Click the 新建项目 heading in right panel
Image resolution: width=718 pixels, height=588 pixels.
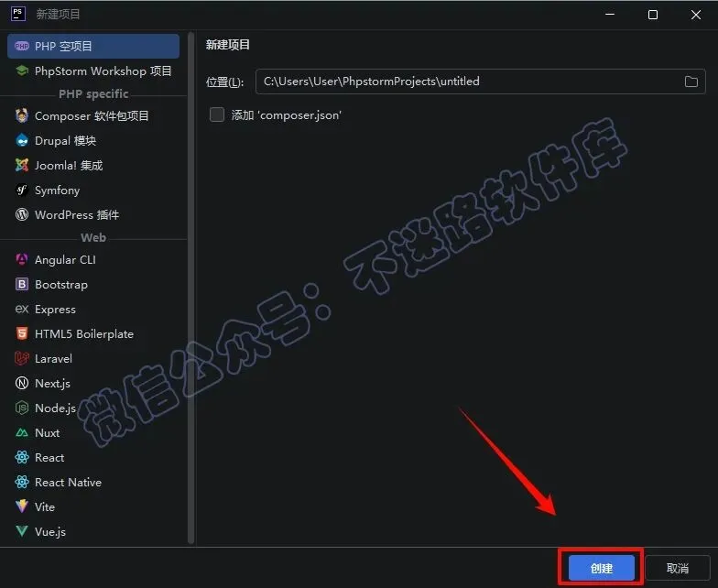227,44
